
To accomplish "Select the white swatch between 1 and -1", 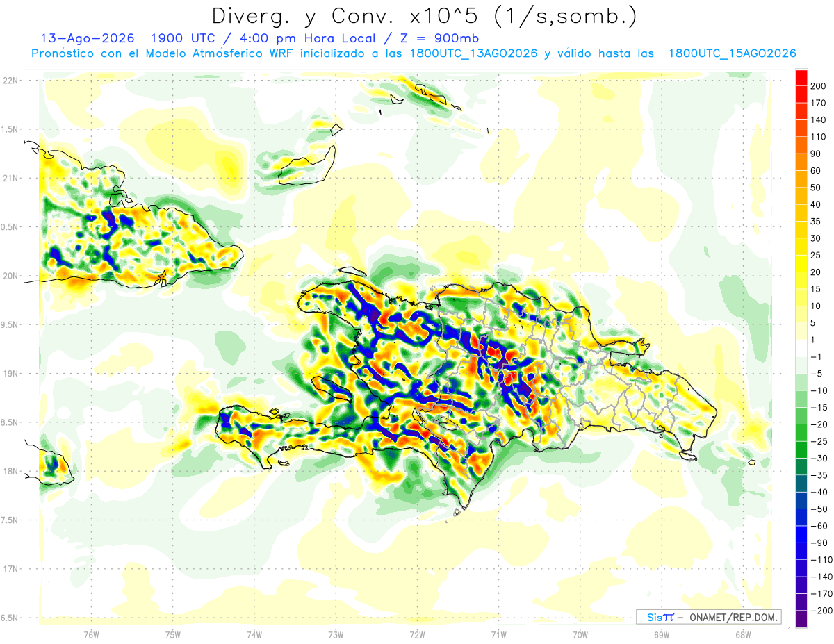I will [802, 348].
